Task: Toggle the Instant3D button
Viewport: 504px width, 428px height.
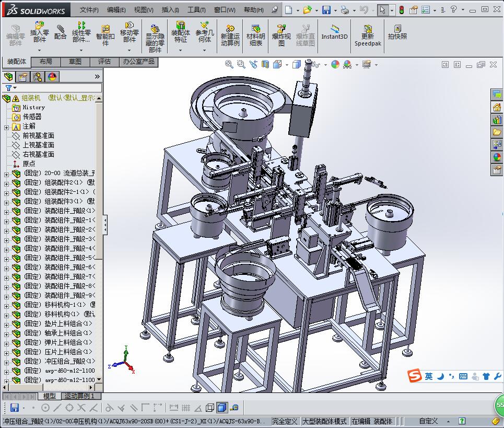Action: click(334, 32)
